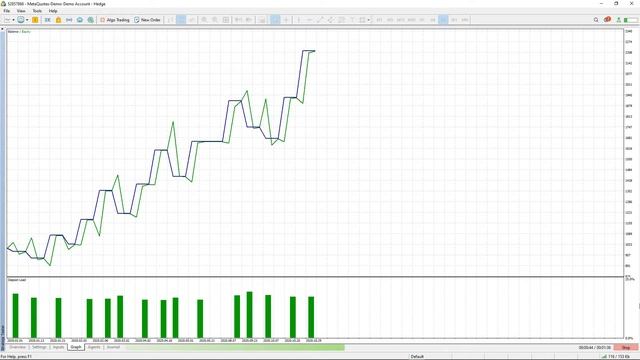Click the green test progress bar
640x360 pixels.
[x=235, y=347]
